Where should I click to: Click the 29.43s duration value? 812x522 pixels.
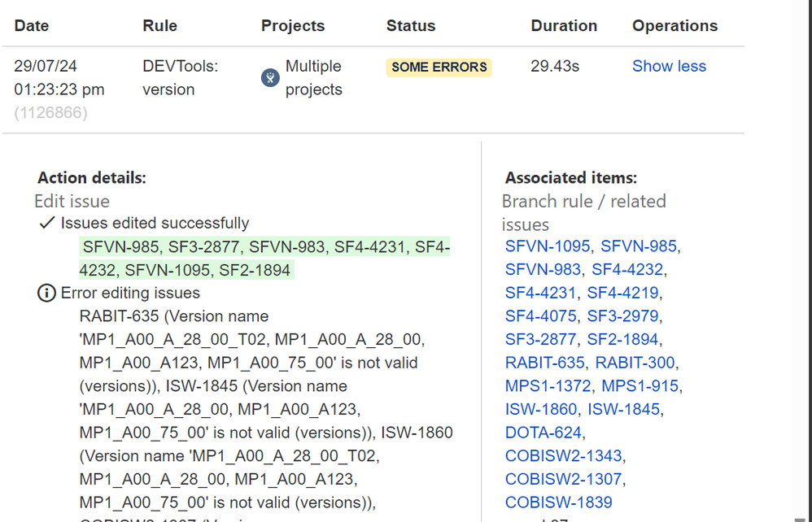click(555, 66)
